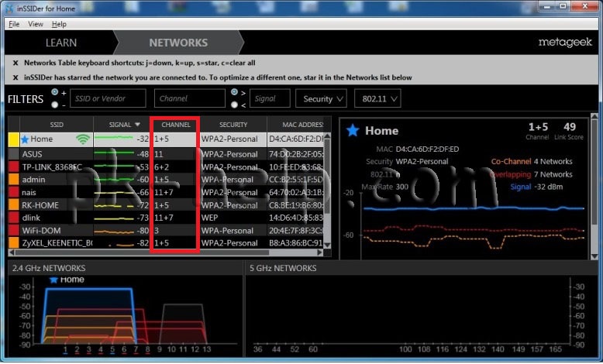The image size is (603, 364).
Task: Click the table horizontal scrollbar thumb
Action: (142, 252)
